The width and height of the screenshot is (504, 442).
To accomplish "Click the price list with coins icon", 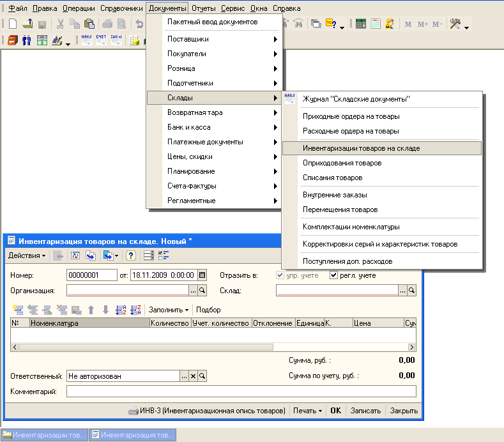I will tap(134, 40).
